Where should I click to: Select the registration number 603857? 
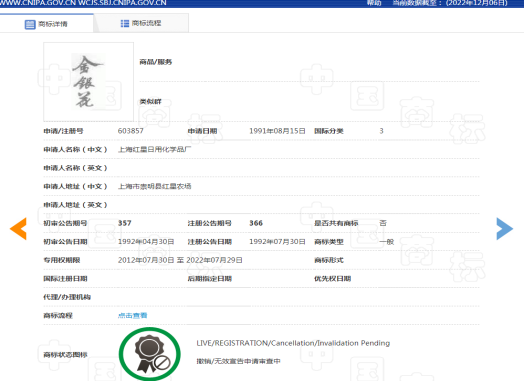tap(131, 131)
